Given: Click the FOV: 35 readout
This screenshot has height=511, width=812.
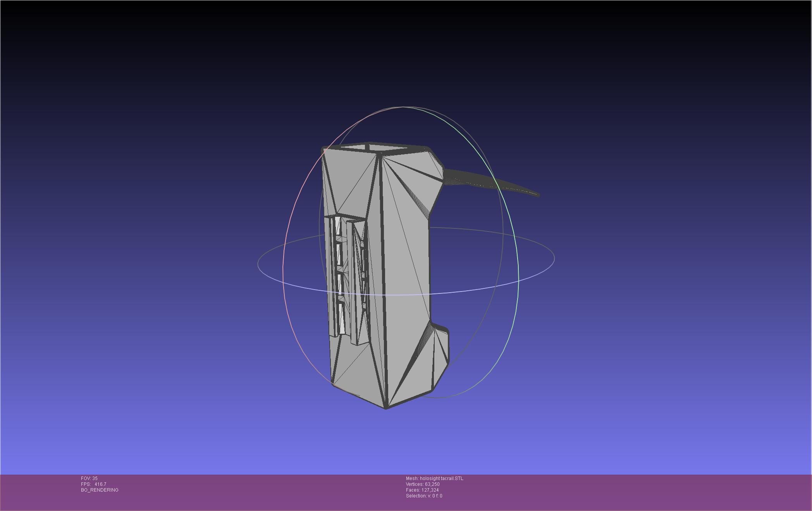Looking at the screenshot, I should coord(89,478).
